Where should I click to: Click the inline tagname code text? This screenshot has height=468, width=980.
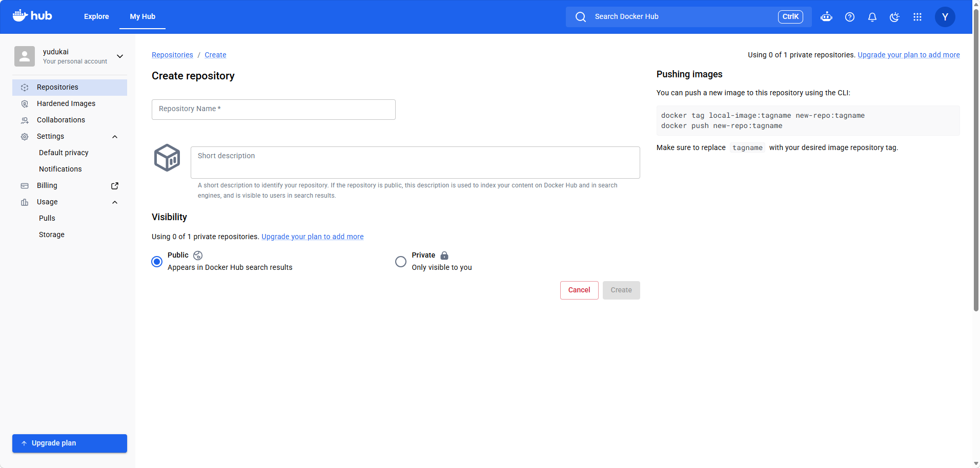pos(747,147)
